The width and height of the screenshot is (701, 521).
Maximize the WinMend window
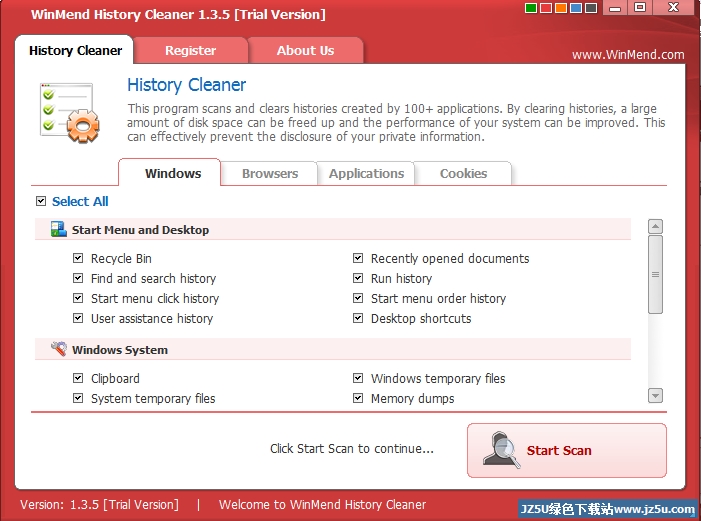[x=640, y=8]
